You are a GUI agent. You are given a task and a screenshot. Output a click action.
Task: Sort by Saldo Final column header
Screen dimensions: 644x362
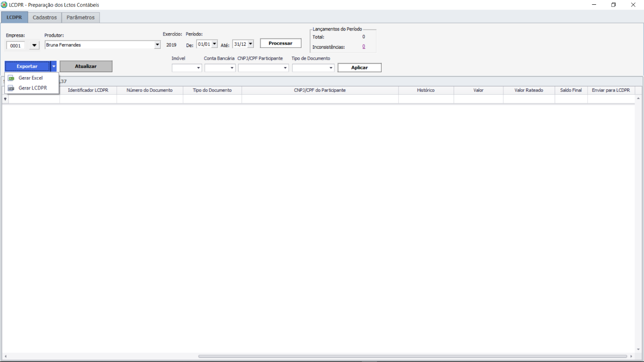[571, 90]
